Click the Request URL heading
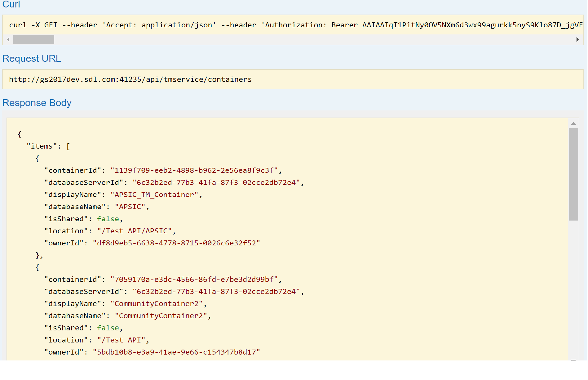 pos(32,58)
